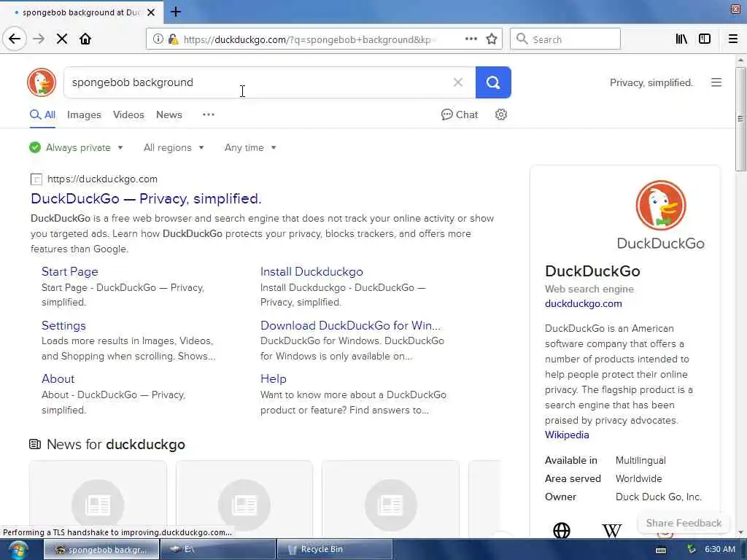Select the spongebob background browser tab
Image resolution: width=747 pixels, height=560 pixels.
[x=82, y=12]
